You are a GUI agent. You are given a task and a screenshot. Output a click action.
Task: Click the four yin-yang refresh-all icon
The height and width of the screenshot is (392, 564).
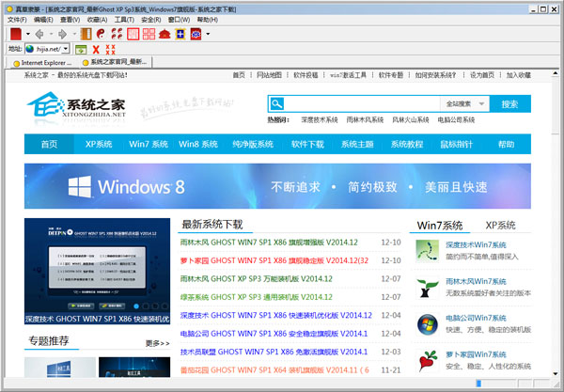[x=117, y=34]
